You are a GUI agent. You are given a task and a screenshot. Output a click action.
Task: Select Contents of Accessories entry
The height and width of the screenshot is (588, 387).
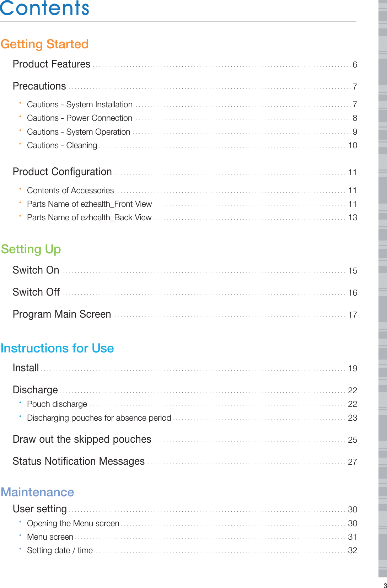[70, 190]
